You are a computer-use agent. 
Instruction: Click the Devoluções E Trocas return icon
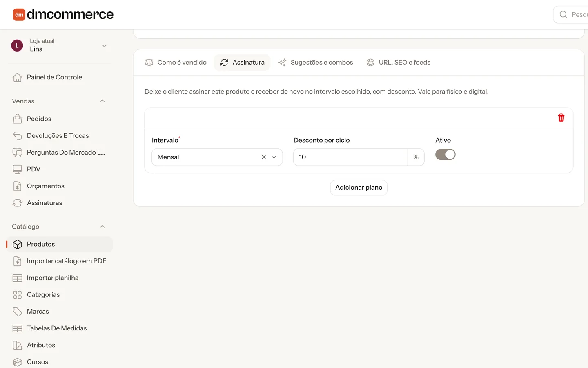click(17, 135)
